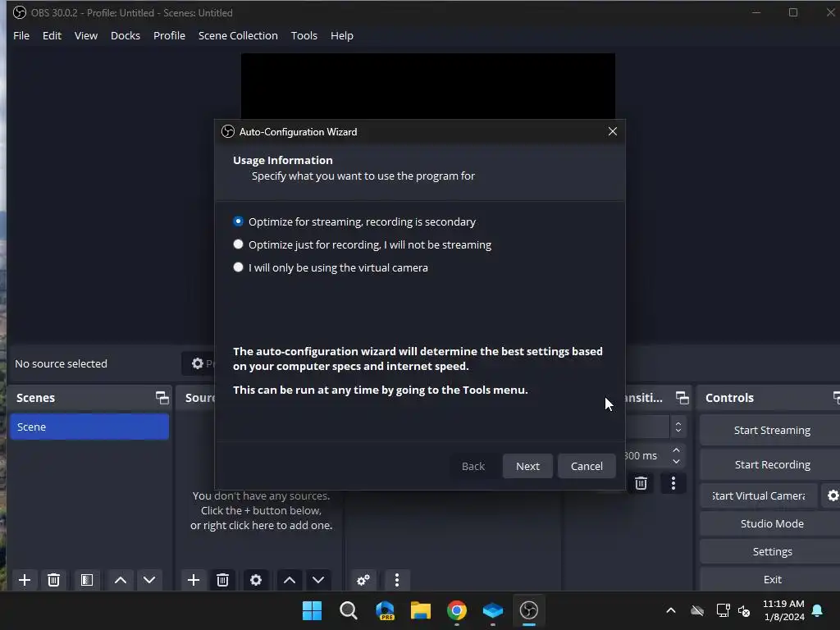Open the File menu
Screen dimensions: 840x630
pyautogui.click(x=21, y=35)
